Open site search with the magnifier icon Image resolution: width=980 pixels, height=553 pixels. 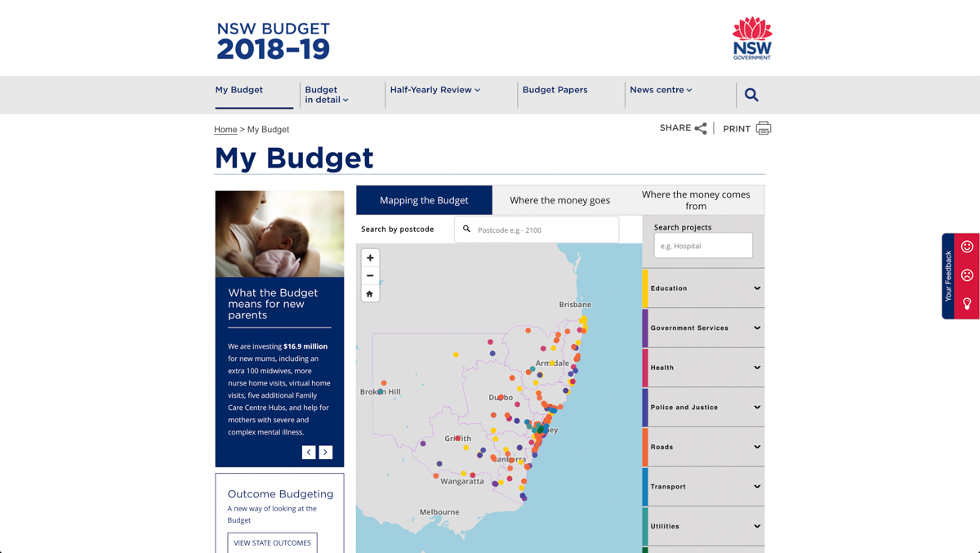[751, 95]
